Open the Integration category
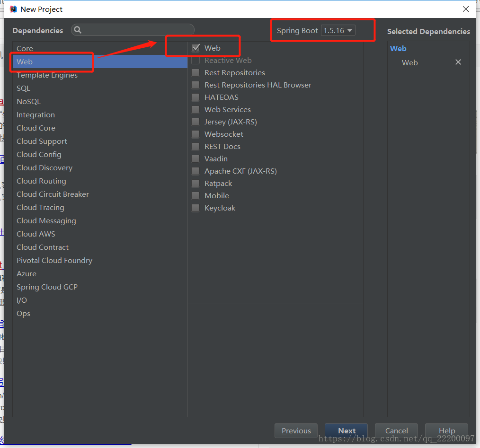Viewport: 480px width, 448px height. coord(100,115)
